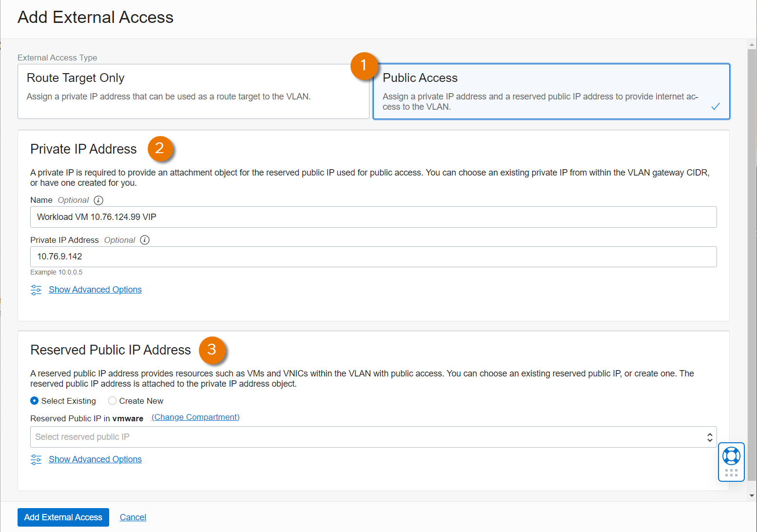
Task: Click the info icon next to Name Optional
Action: point(98,200)
